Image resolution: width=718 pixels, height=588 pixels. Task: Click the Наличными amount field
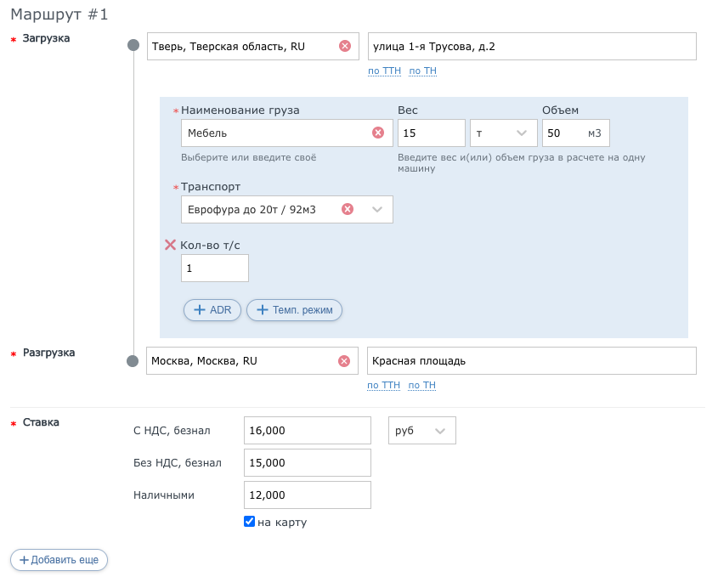point(307,495)
